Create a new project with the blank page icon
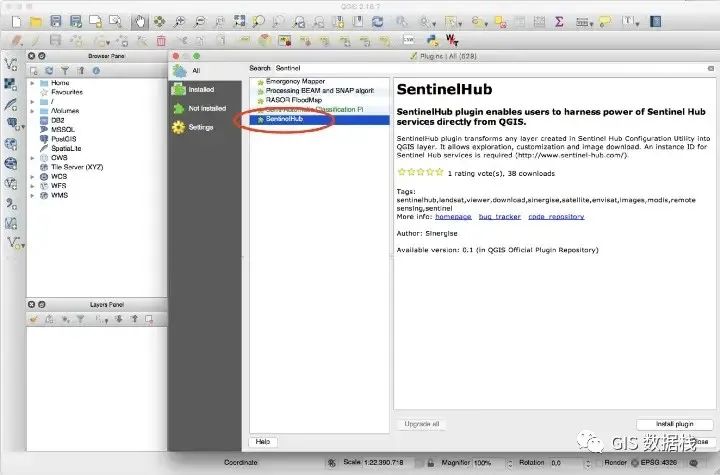Viewport: 720px width, 475px height. pos(17,22)
